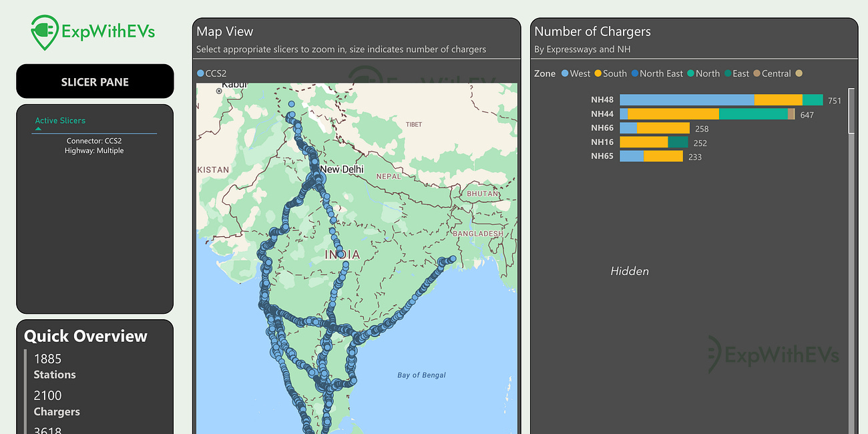Click the yellow South segment of NH48 bar

779,100
